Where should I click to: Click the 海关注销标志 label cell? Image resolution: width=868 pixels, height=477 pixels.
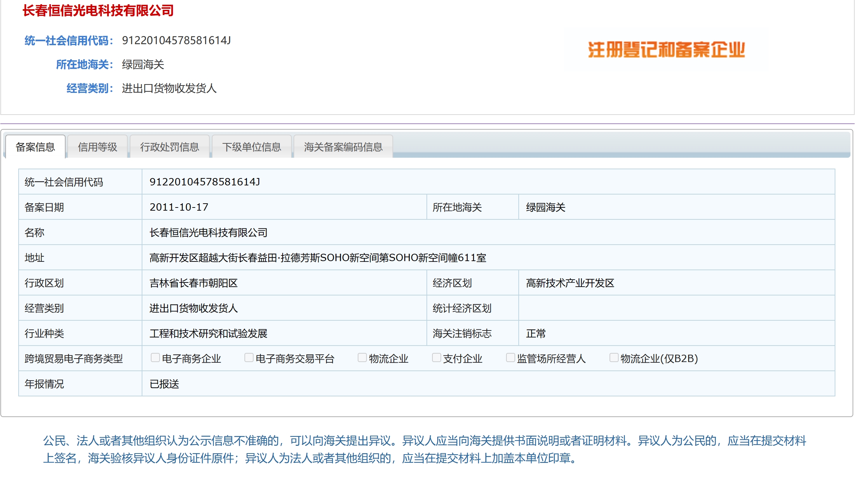coord(472,333)
